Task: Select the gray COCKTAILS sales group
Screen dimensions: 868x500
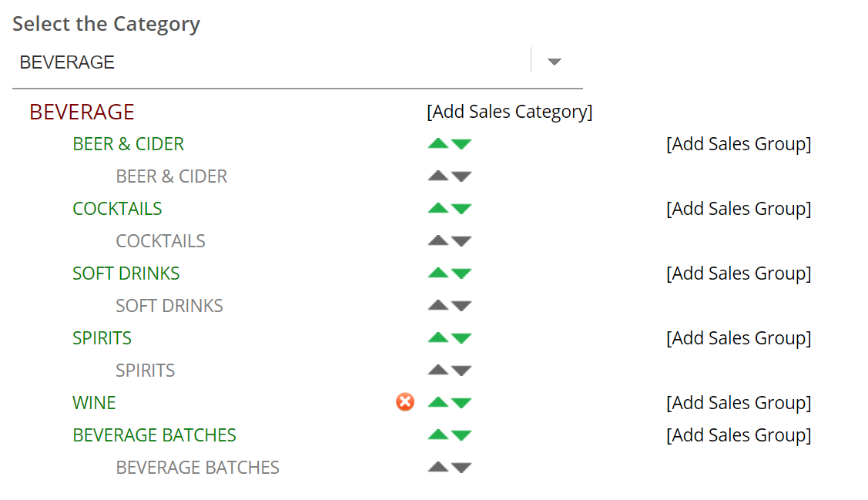Action: 160,241
